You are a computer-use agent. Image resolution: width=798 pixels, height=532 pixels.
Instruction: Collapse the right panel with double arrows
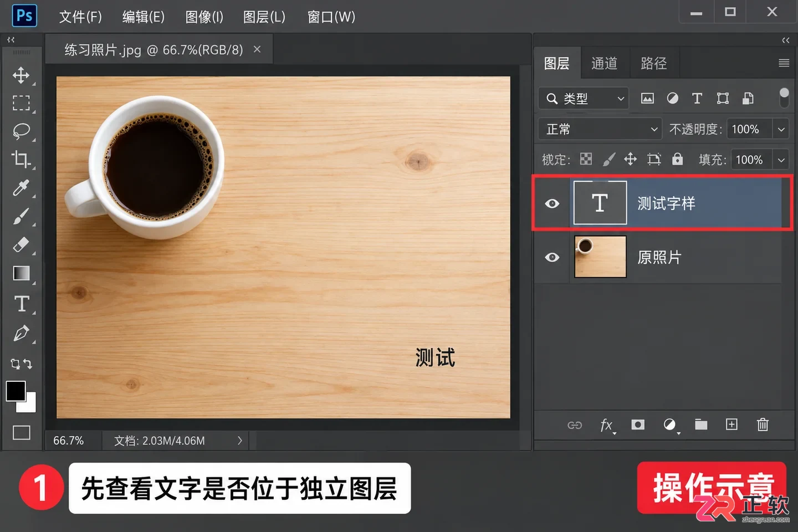coord(786,40)
